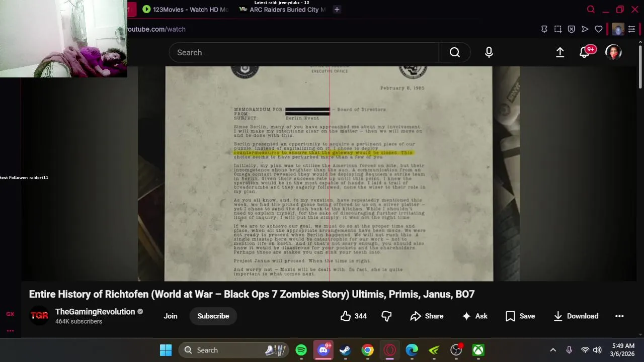Search tabs with the red magnifier icon
644x362 pixels.
coord(591,10)
